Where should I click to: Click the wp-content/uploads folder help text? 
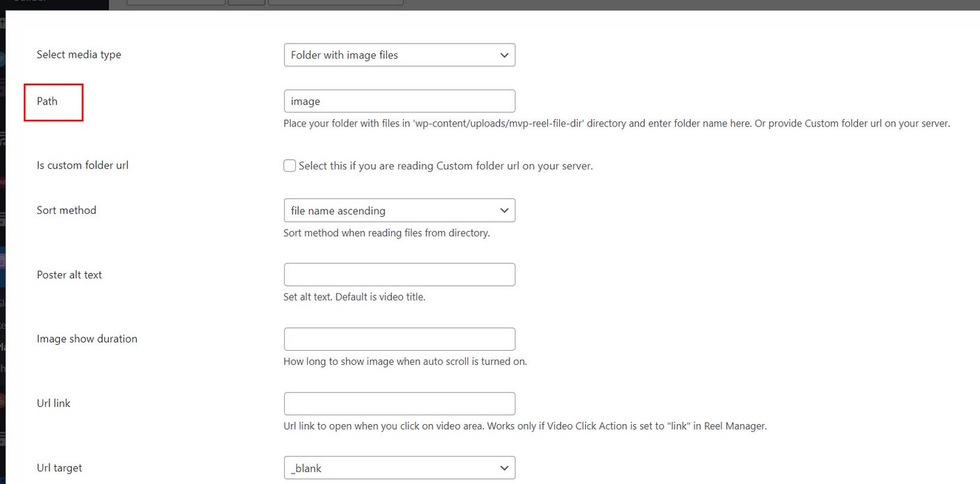(616, 124)
